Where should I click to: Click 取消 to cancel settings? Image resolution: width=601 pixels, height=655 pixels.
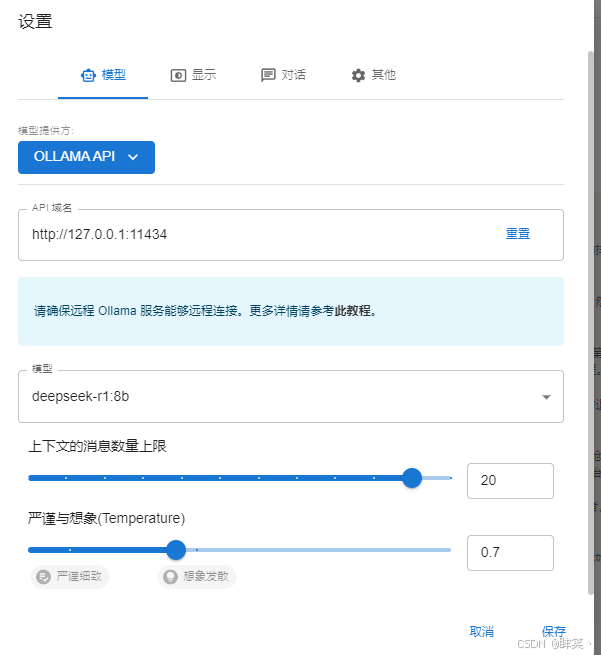tap(482, 632)
